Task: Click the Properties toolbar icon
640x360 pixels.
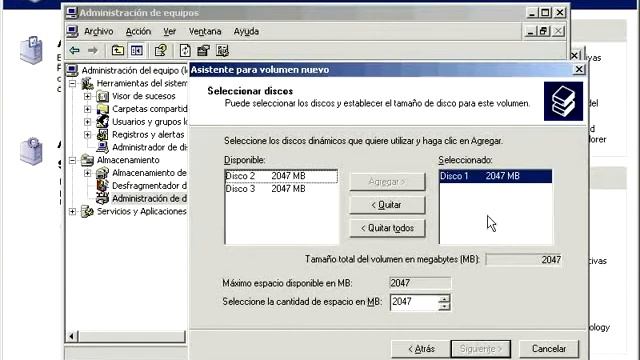Action: [x=203, y=50]
